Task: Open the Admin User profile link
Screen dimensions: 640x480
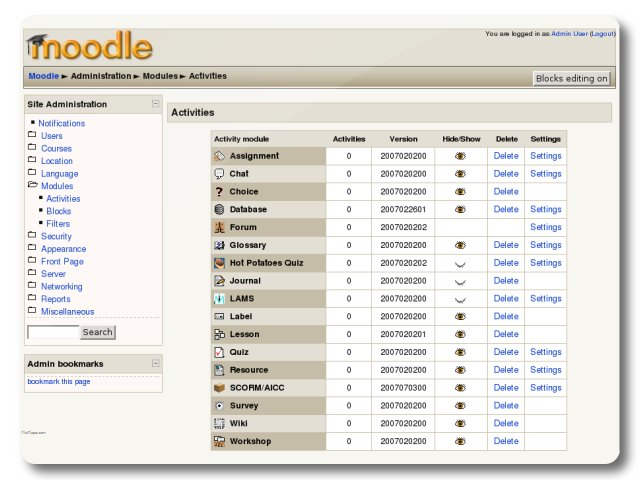Action: 569,33
